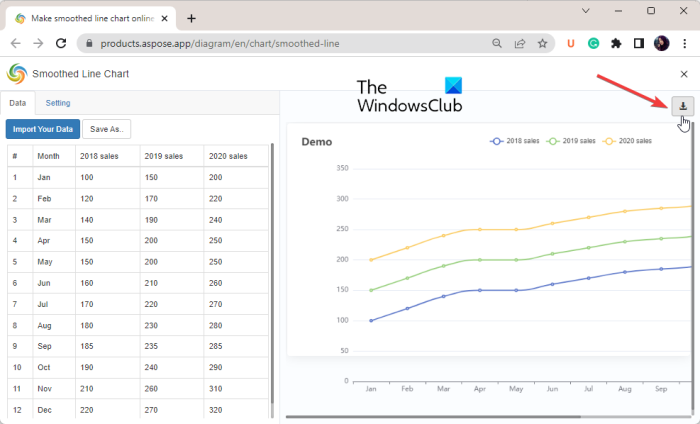
Task: Go forward in browser history
Action: (38, 43)
